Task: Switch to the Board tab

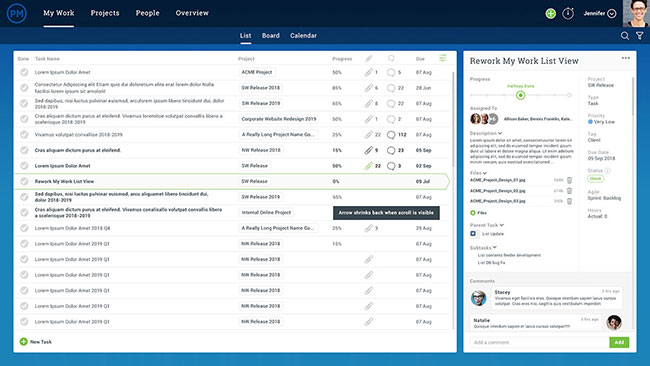Action: [x=271, y=36]
